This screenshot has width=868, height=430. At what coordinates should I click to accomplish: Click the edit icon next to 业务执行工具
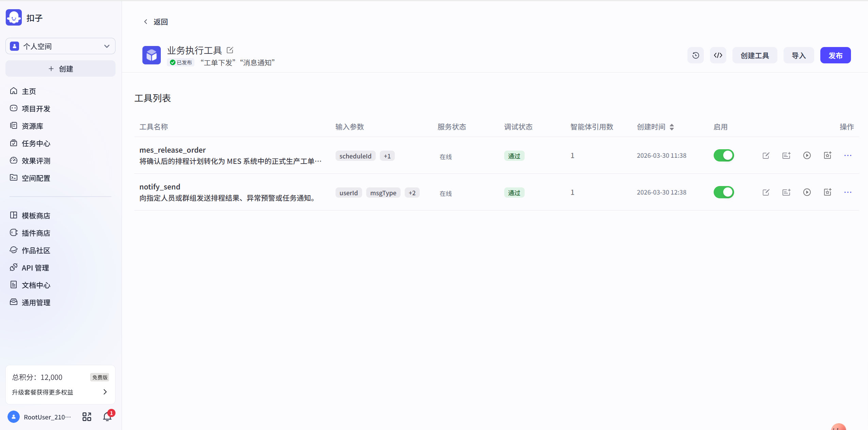[230, 50]
